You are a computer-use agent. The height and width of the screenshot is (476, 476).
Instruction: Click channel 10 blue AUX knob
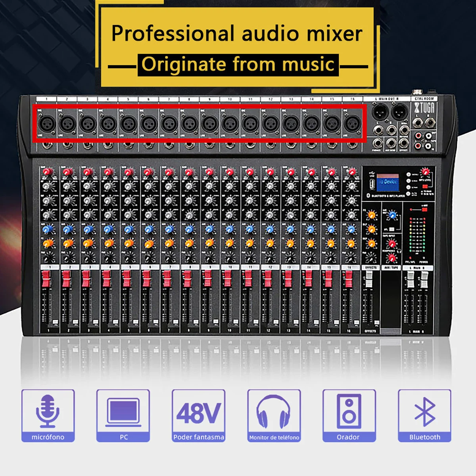[230, 229]
